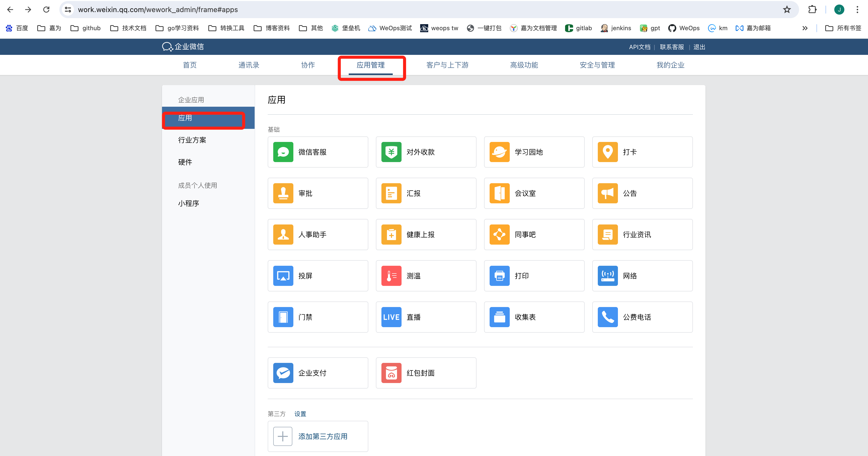The image size is (868, 456).
Task: Open the 学习园地 planet icon
Action: pyautogui.click(x=499, y=152)
